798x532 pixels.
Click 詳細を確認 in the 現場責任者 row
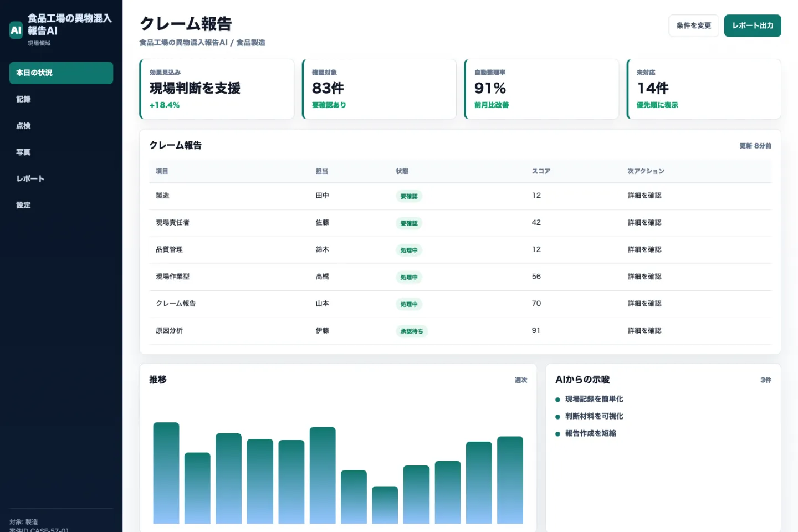[x=644, y=223]
